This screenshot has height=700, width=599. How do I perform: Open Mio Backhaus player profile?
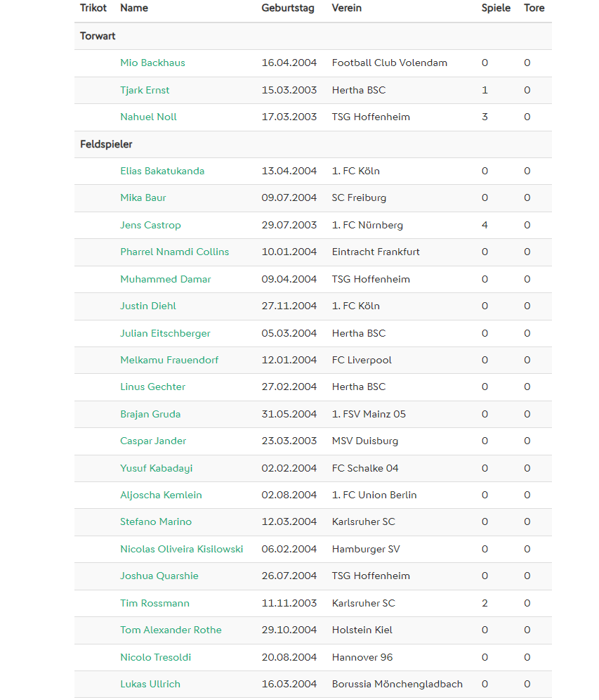[152, 63]
